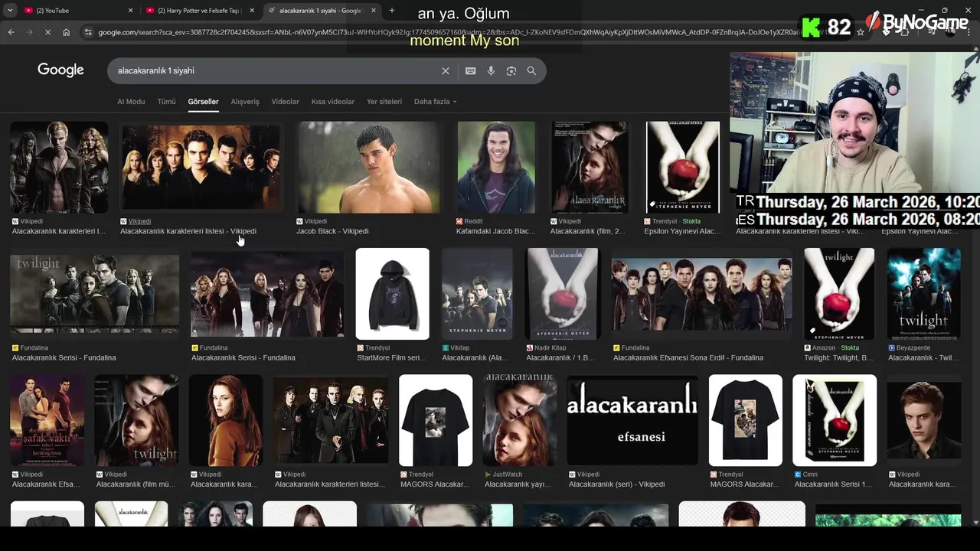The height and width of the screenshot is (551, 980).
Task: Close the alacakaranlık 1 siyahi Google tab
Action: 374,10
